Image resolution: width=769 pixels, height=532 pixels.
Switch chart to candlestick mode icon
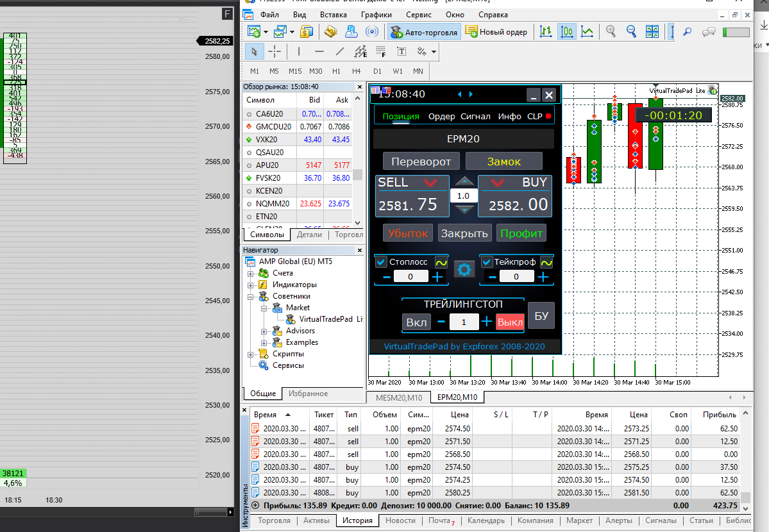click(566, 32)
